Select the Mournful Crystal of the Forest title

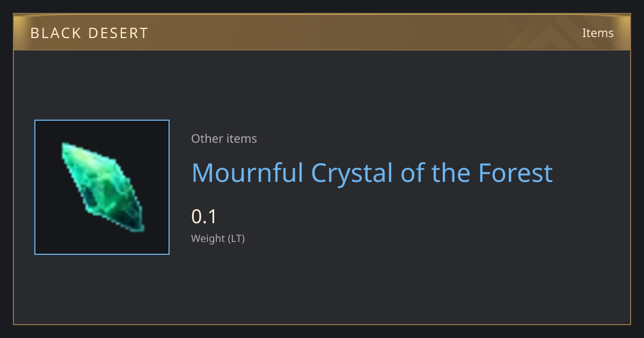pos(372,173)
